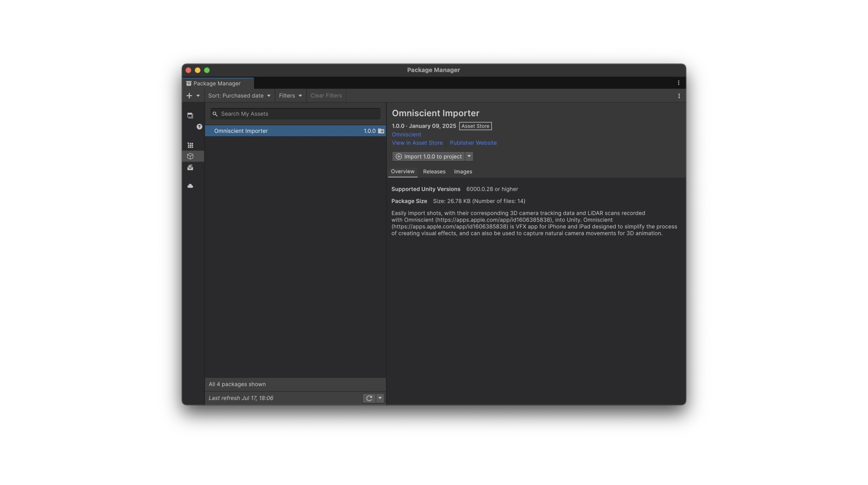Click the Supported Unity Versions label
868x485 pixels.
[x=426, y=189]
